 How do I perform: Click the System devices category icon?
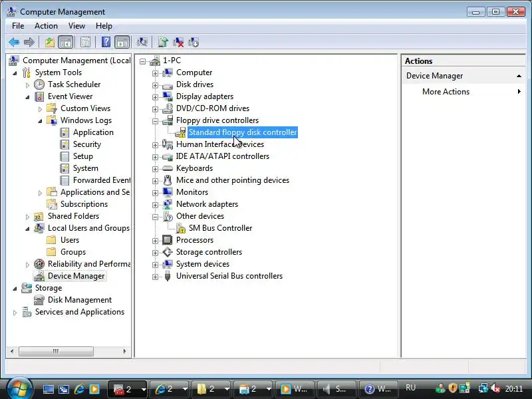click(168, 263)
